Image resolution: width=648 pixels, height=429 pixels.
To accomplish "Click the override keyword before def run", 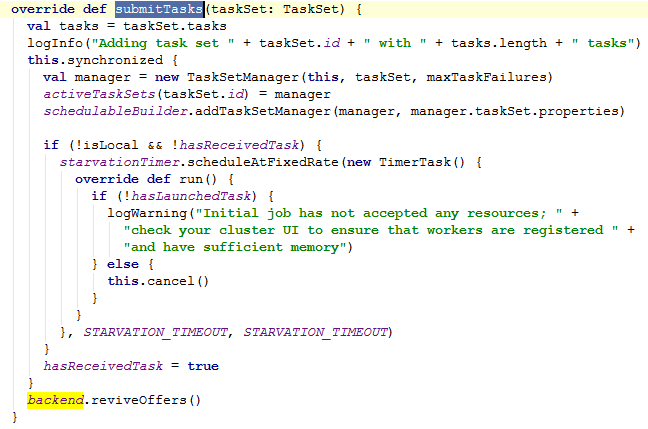I will tap(107, 179).
